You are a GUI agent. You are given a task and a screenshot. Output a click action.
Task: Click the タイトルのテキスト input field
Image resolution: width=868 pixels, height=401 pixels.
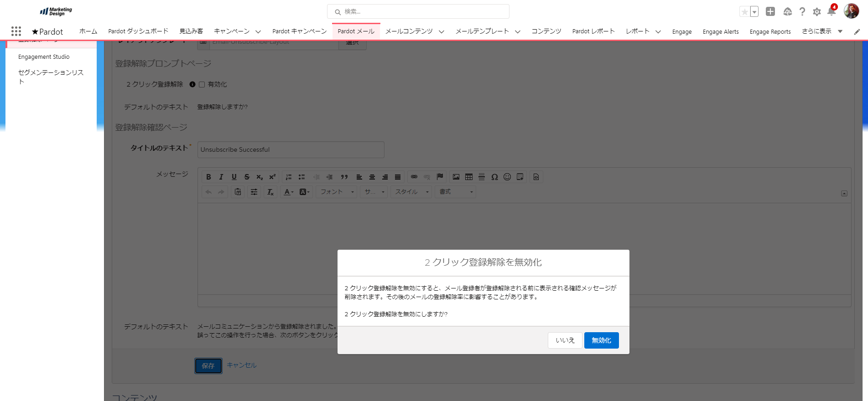(291, 149)
